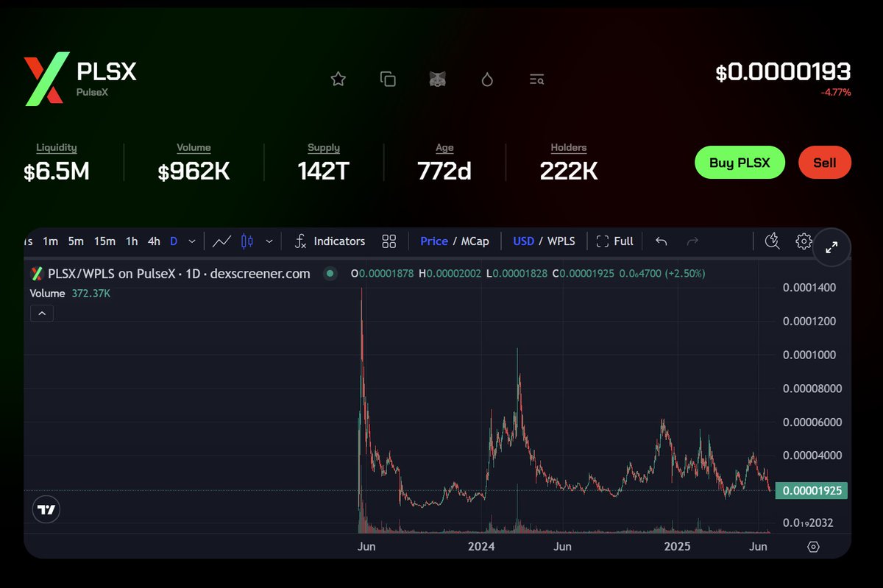The image size is (883, 588).
Task: Click the TradingView logo on chart
Action: pyautogui.click(x=46, y=509)
